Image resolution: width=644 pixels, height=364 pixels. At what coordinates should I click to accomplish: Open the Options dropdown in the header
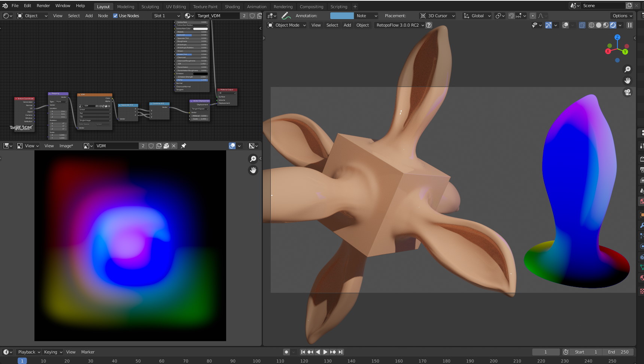pos(622,16)
